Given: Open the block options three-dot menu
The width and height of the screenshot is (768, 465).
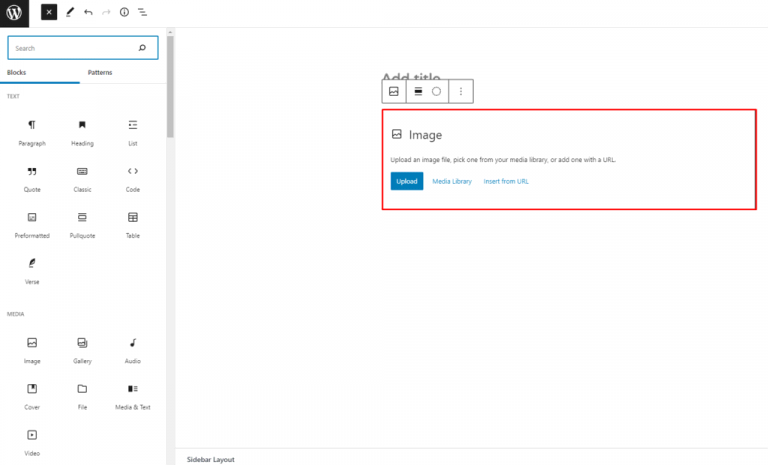Looking at the screenshot, I should pyautogui.click(x=461, y=91).
